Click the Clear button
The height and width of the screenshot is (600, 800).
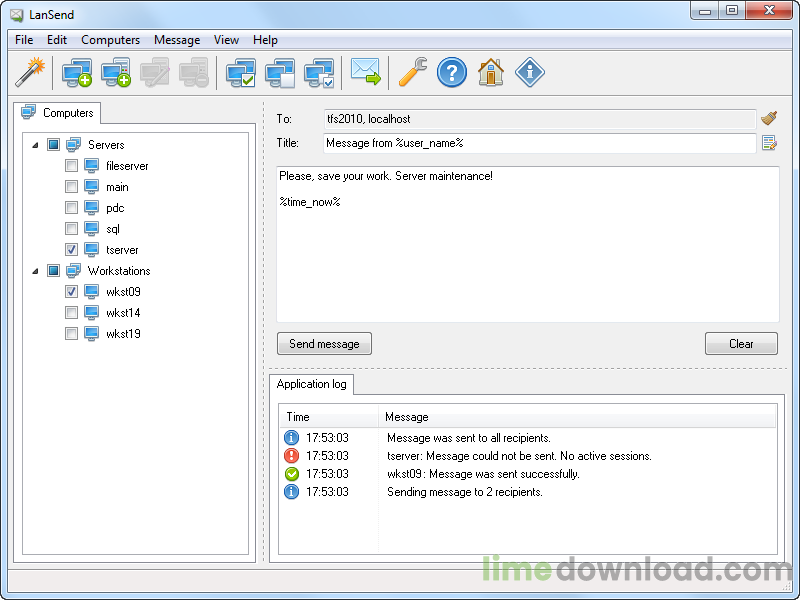[x=741, y=343]
